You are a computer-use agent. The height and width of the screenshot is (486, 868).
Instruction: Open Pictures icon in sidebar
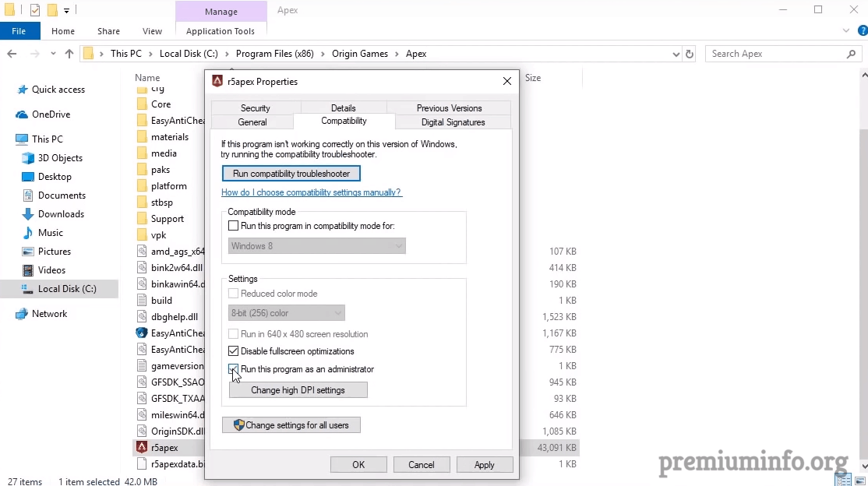click(28, 252)
